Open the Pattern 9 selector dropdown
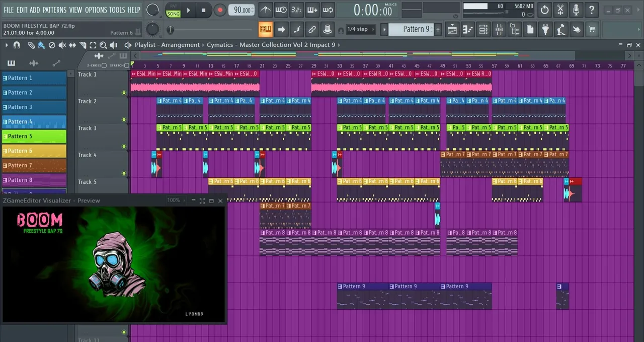 [x=411, y=29]
